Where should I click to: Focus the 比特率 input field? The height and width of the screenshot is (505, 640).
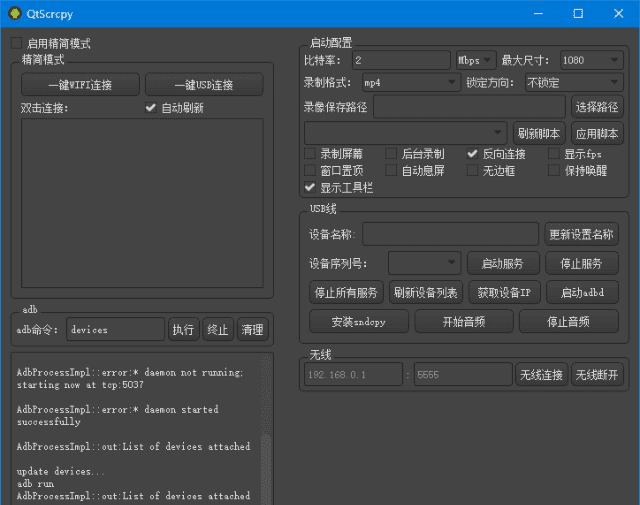pyautogui.click(x=401, y=60)
